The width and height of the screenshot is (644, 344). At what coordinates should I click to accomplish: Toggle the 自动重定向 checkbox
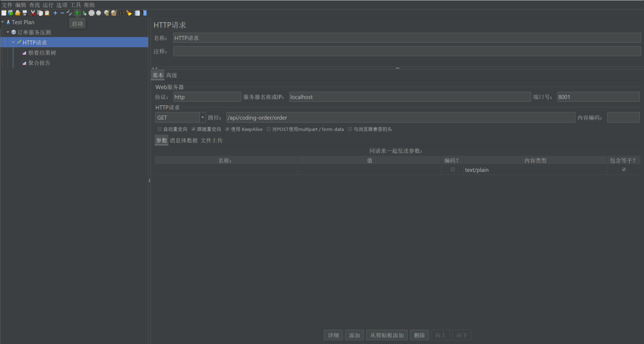pyautogui.click(x=160, y=129)
